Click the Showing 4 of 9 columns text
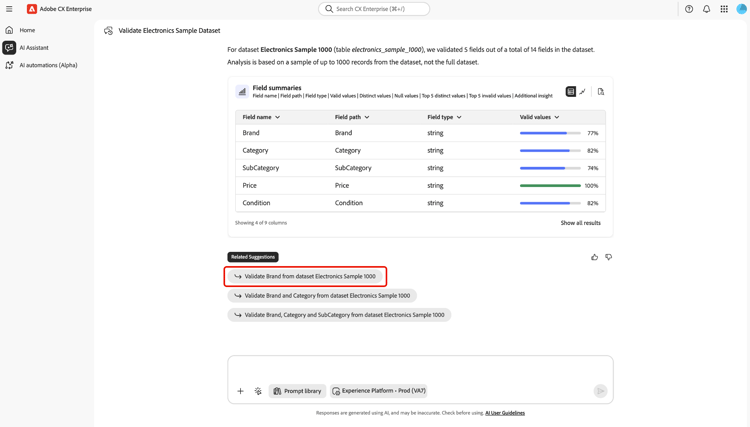Image resolution: width=750 pixels, height=427 pixels. pyautogui.click(x=261, y=223)
